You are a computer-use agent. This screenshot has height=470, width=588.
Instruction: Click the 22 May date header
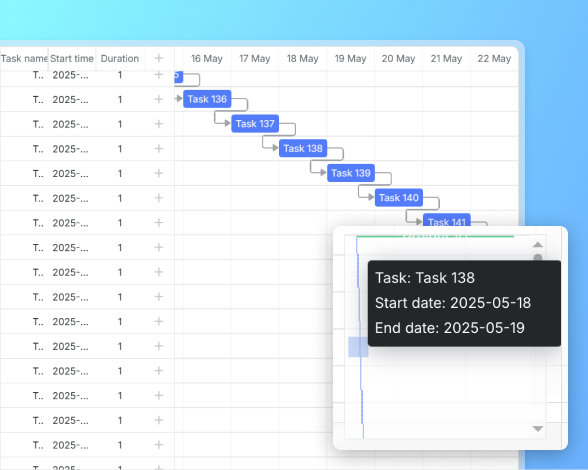click(x=494, y=59)
